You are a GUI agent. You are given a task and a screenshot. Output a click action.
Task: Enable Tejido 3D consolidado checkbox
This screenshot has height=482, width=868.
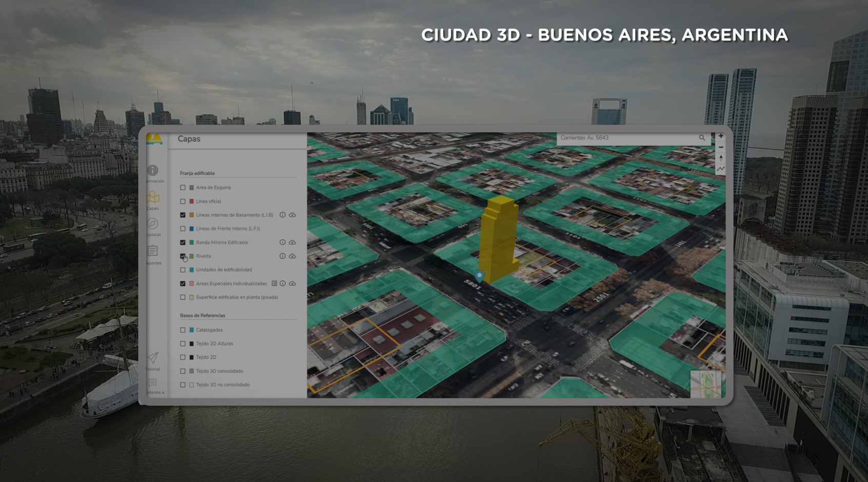[183, 371]
